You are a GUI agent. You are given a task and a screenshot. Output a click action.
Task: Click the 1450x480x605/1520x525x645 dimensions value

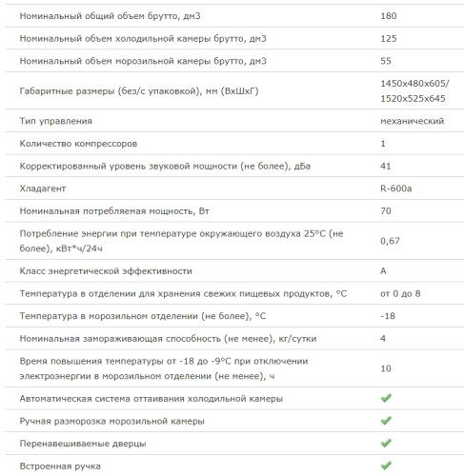(414, 90)
